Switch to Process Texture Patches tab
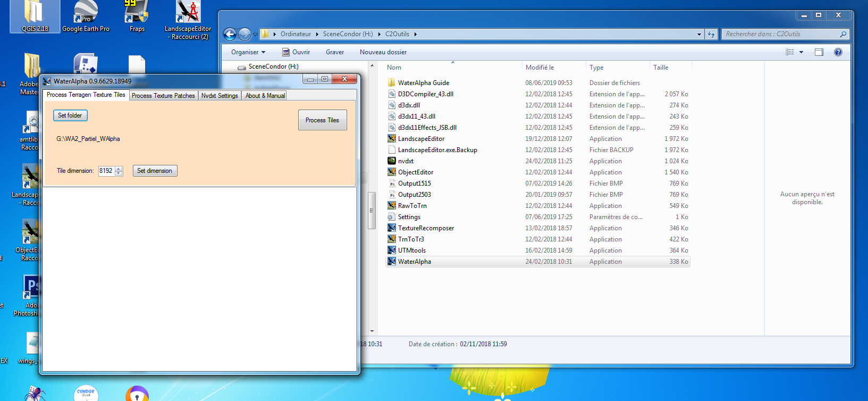The width and height of the screenshot is (868, 401). 163,96
